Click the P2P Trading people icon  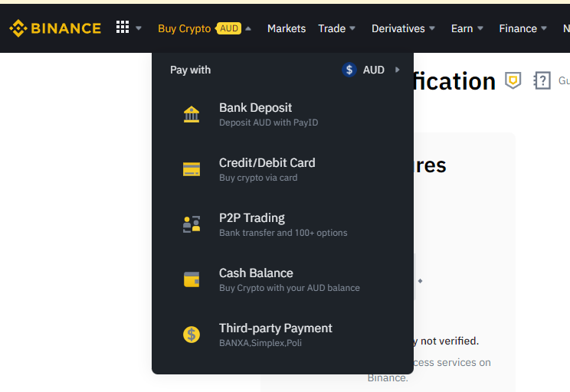192,224
